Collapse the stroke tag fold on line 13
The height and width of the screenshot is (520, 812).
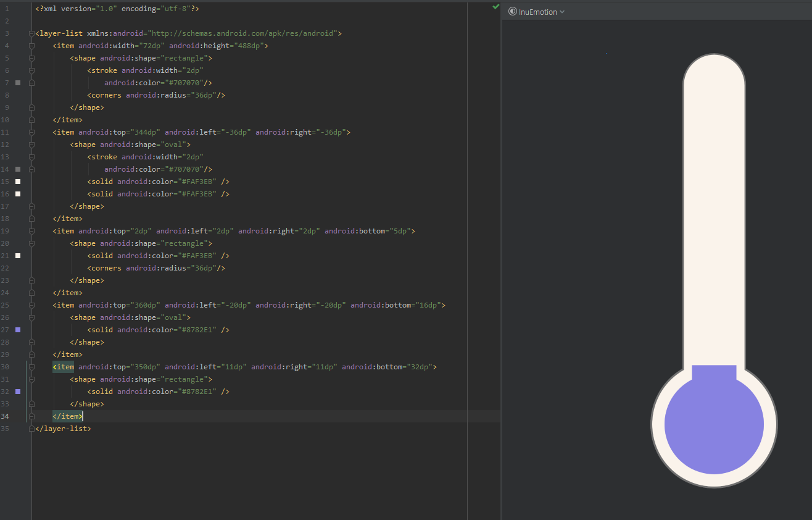pyautogui.click(x=31, y=157)
